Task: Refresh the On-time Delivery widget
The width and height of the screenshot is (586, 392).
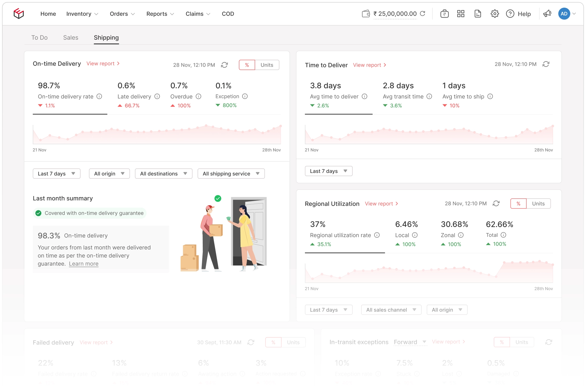Action: tap(224, 65)
